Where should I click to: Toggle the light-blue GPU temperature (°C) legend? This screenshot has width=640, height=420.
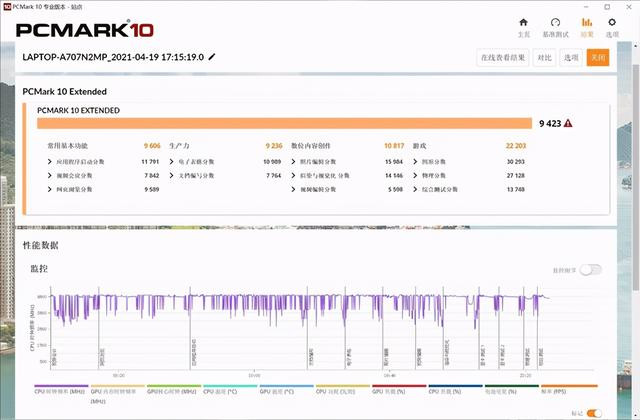point(287,390)
